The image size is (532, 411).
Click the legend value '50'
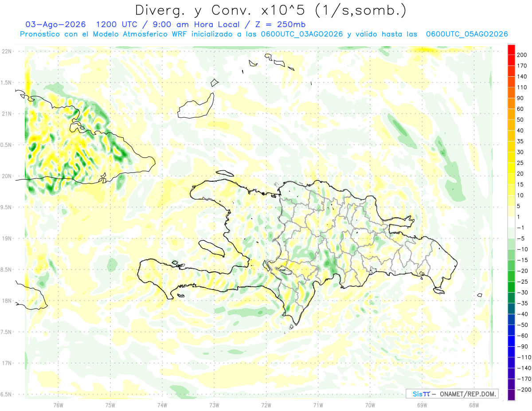click(520, 120)
